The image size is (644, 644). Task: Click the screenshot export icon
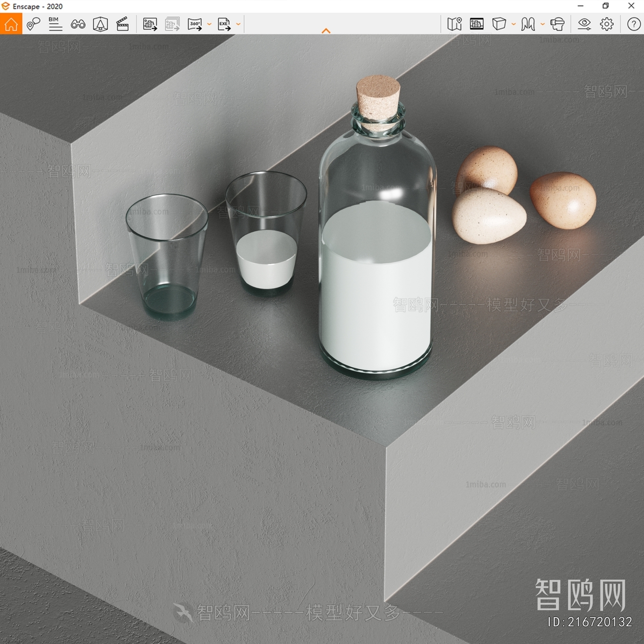150,24
